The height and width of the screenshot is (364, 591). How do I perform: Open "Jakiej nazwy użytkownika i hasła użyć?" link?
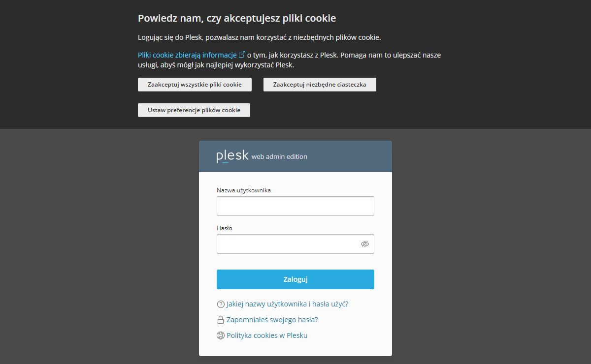[x=287, y=304]
